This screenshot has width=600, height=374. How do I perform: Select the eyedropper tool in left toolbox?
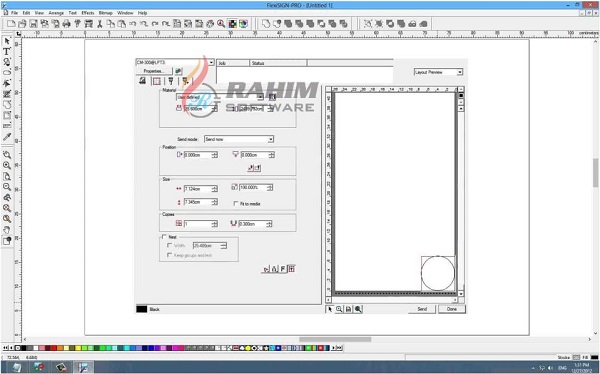click(7, 137)
